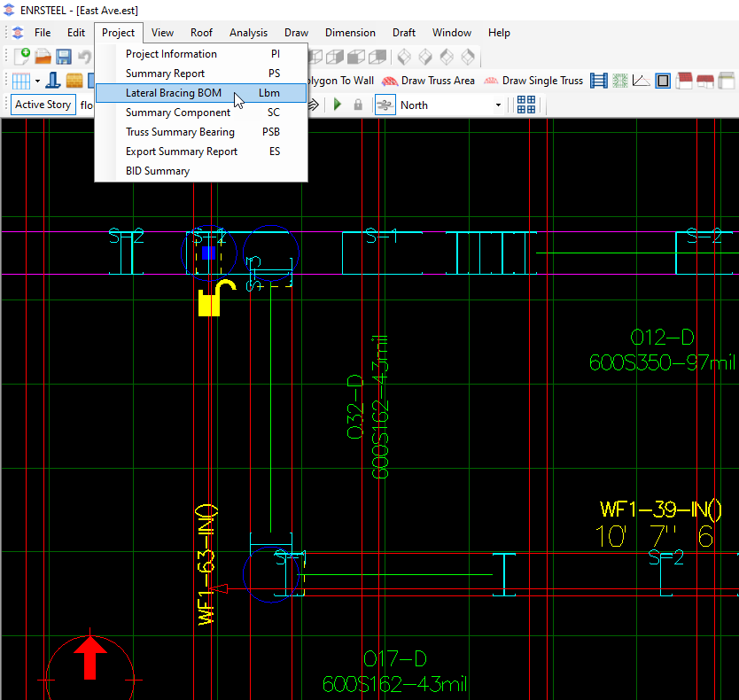Save the project with floppy disk icon
This screenshot has width=739, height=700.
(x=64, y=57)
